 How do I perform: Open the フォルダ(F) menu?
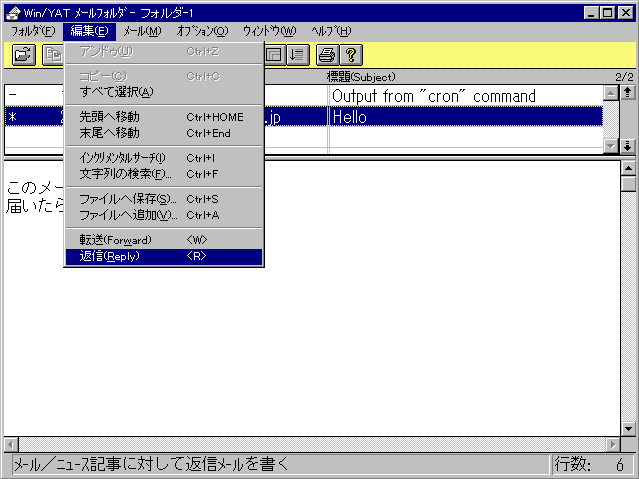point(33,31)
